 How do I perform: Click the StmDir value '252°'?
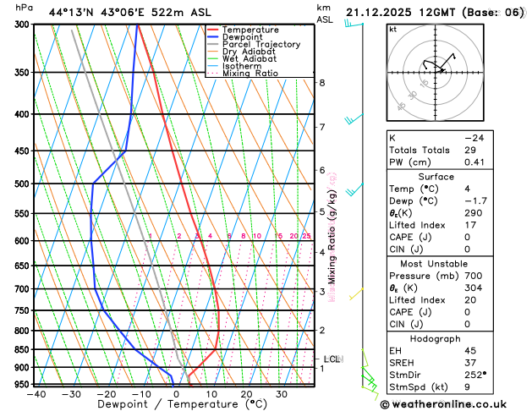click(475, 375)
